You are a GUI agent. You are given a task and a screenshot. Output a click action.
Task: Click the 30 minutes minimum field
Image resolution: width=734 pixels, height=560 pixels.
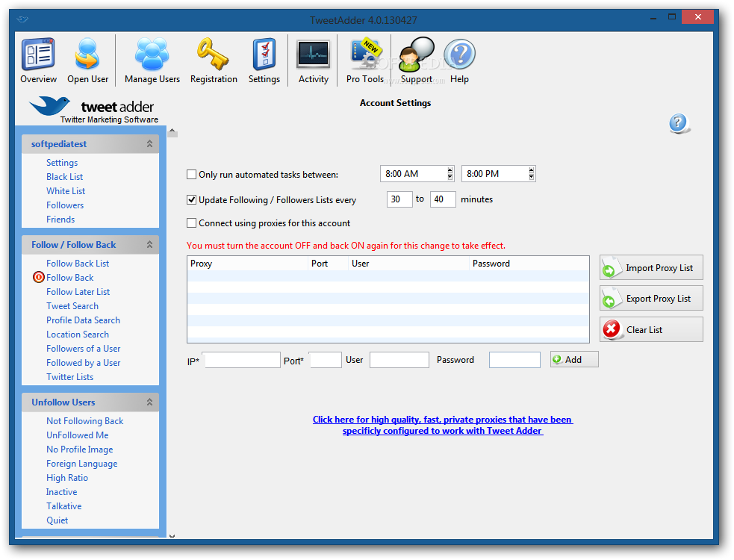tap(399, 199)
